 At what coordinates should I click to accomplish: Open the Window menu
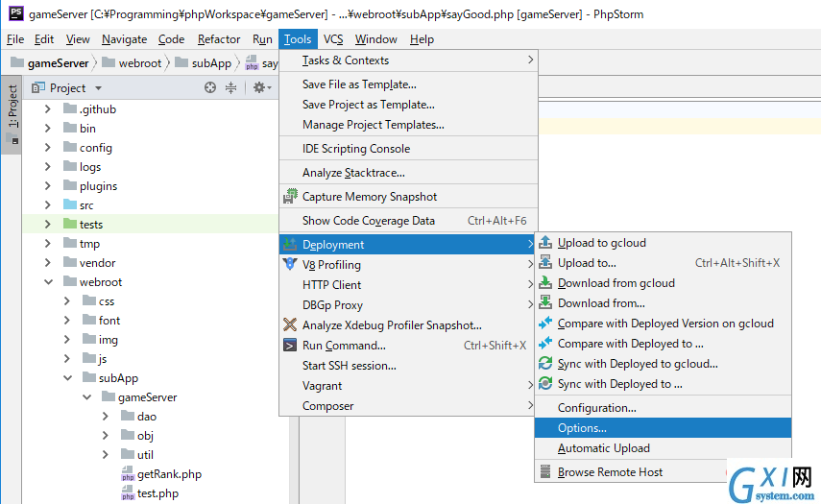(x=376, y=39)
